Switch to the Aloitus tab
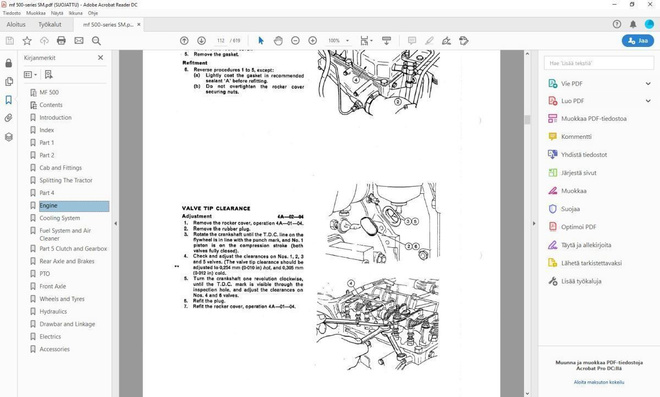The width and height of the screenshot is (660, 397). (x=16, y=24)
